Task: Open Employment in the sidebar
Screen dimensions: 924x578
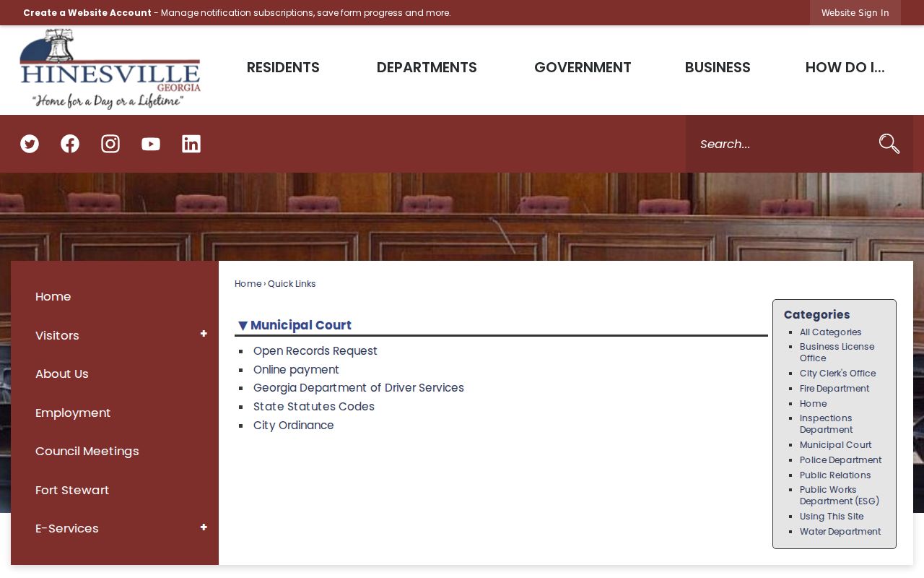Action: coord(73,413)
